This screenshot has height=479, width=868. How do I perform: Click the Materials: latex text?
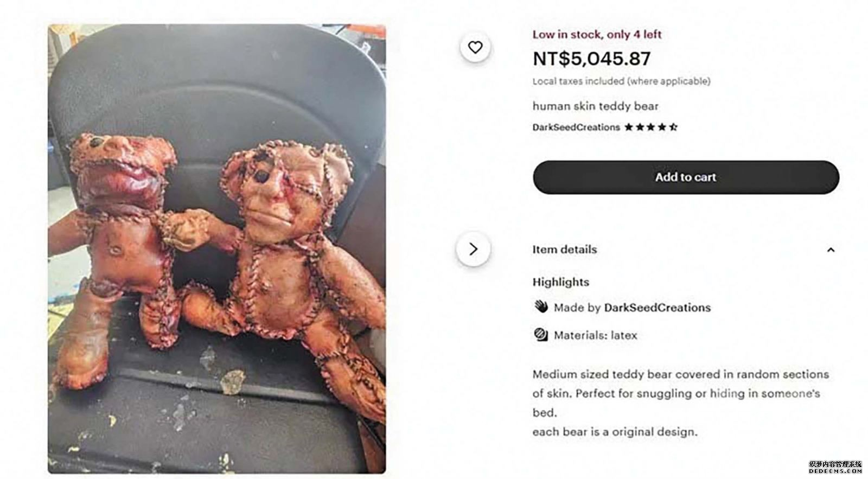(x=596, y=335)
